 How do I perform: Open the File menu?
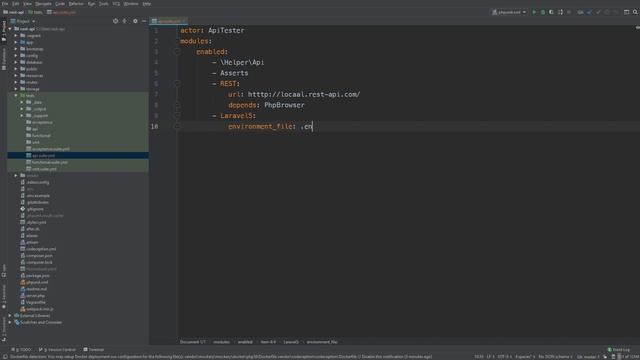point(5,4)
